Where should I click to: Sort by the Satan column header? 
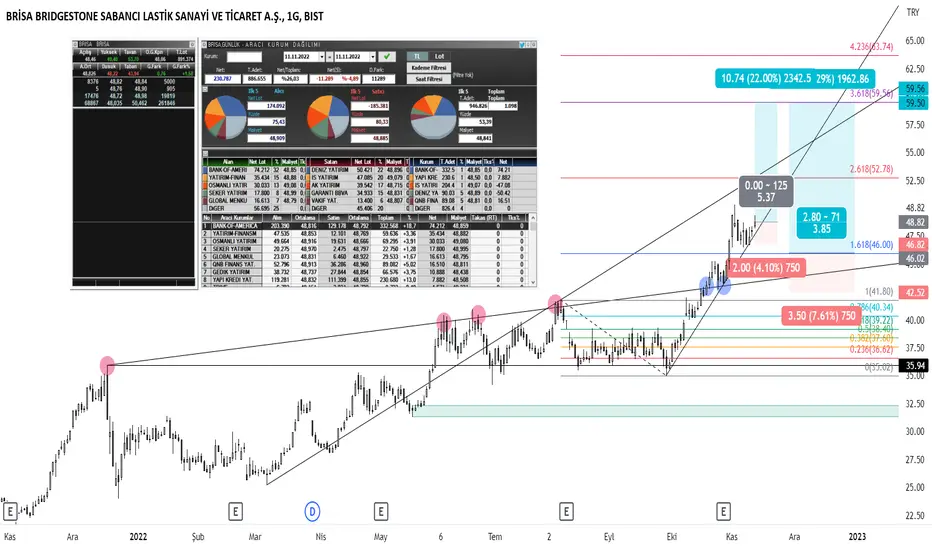point(330,162)
